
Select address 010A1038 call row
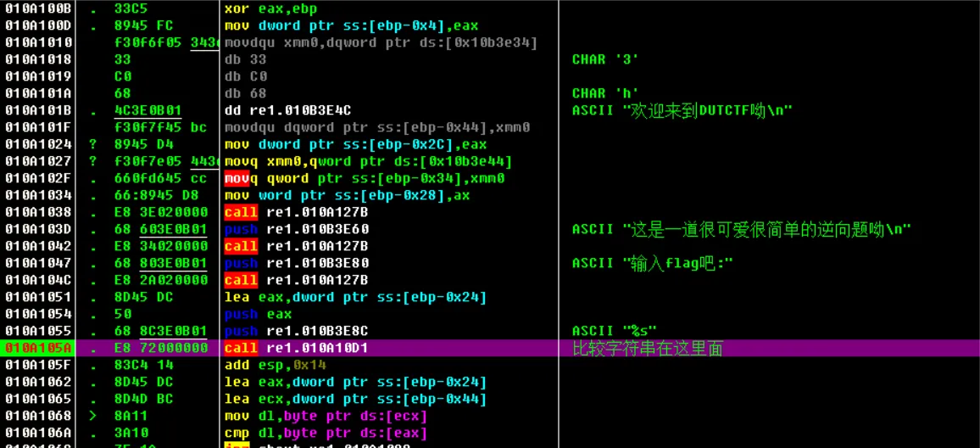tap(38, 213)
